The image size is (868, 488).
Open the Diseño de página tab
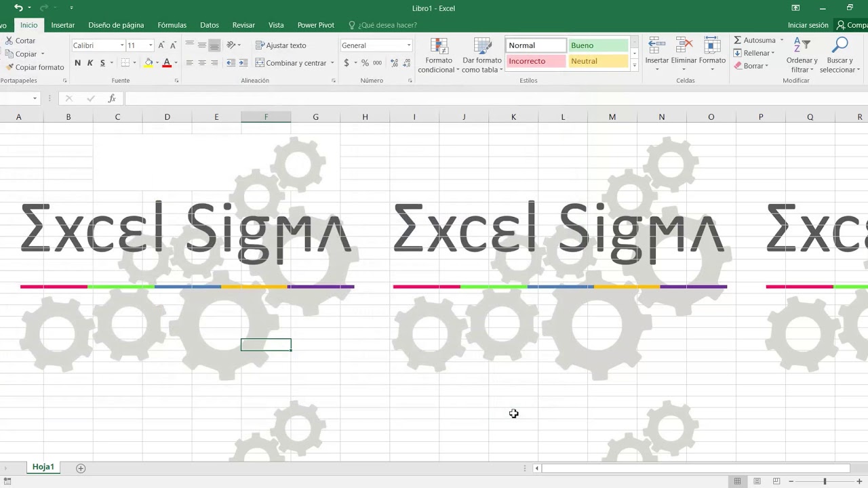click(116, 25)
